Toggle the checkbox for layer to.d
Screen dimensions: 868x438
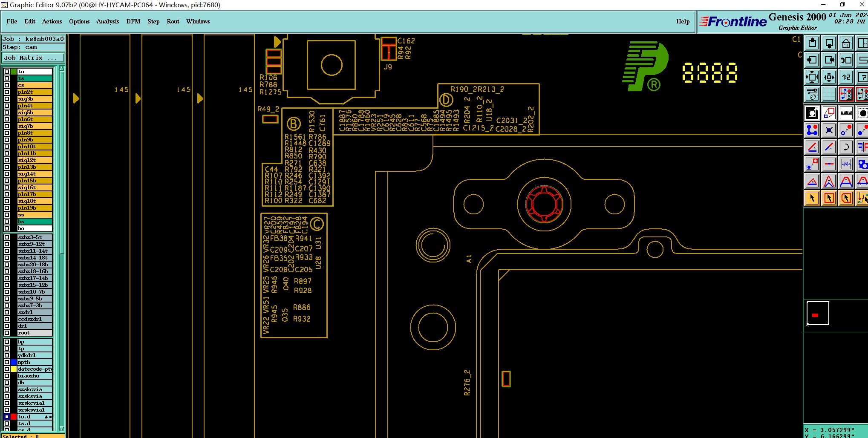click(x=7, y=417)
